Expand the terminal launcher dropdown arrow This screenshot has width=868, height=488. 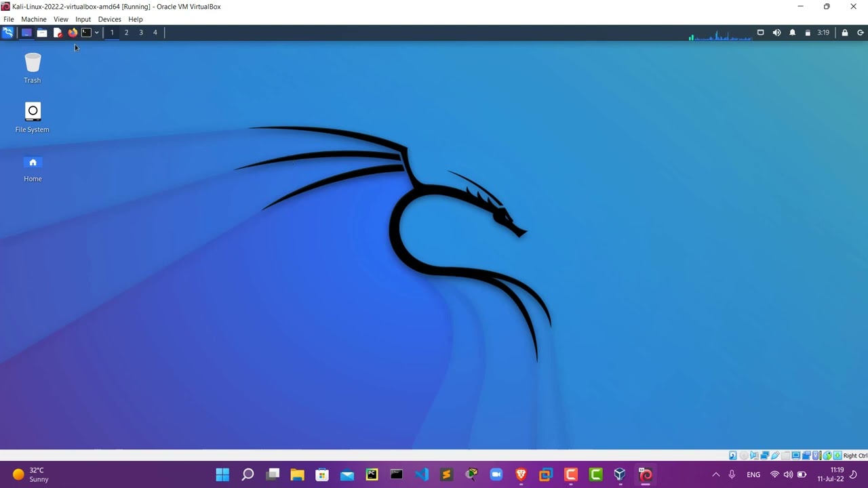[x=96, y=33]
